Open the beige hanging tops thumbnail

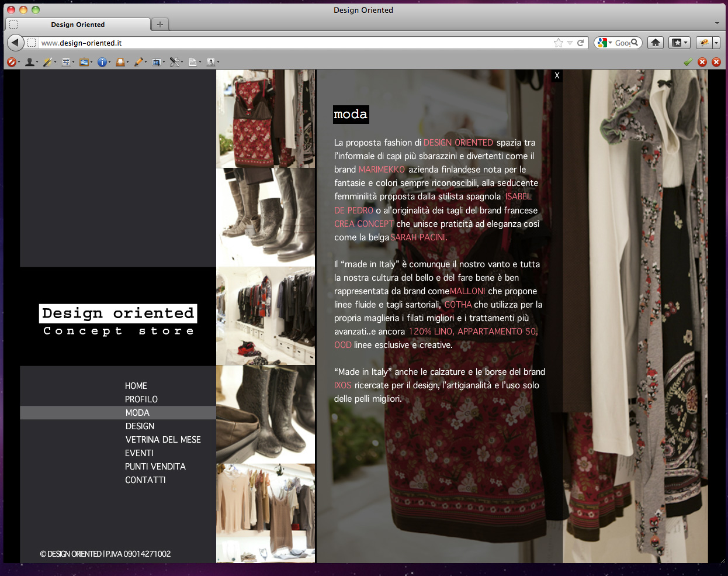pyautogui.click(x=266, y=513)
